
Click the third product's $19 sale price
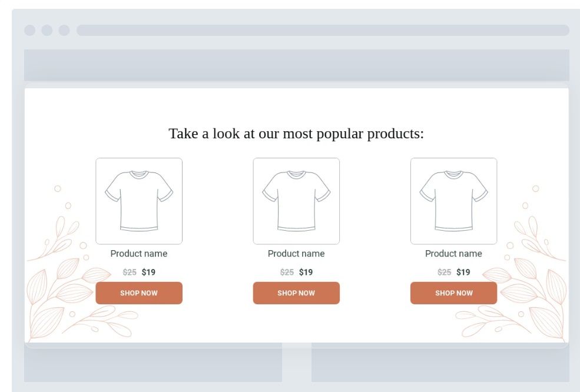point(463,272)
